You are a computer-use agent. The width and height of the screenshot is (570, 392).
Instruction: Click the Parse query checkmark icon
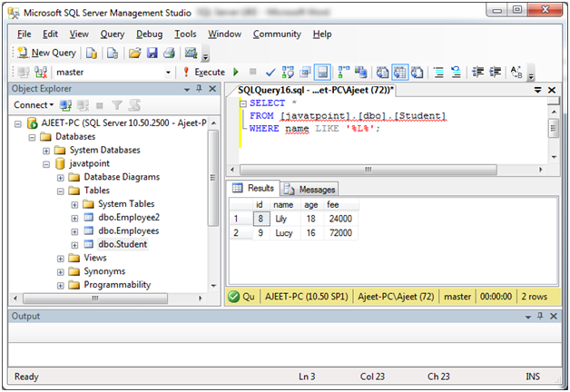(271, 72)
